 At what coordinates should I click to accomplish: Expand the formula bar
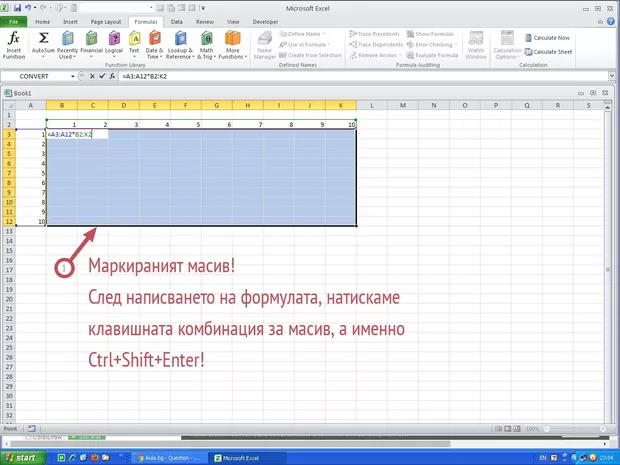point(612,76)
